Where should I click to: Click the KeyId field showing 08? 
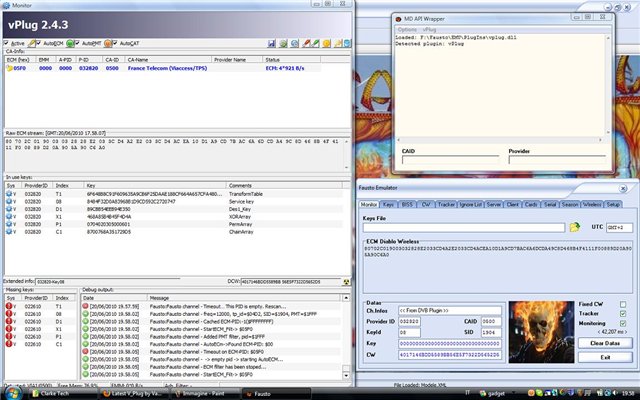[x=409, y=332]
